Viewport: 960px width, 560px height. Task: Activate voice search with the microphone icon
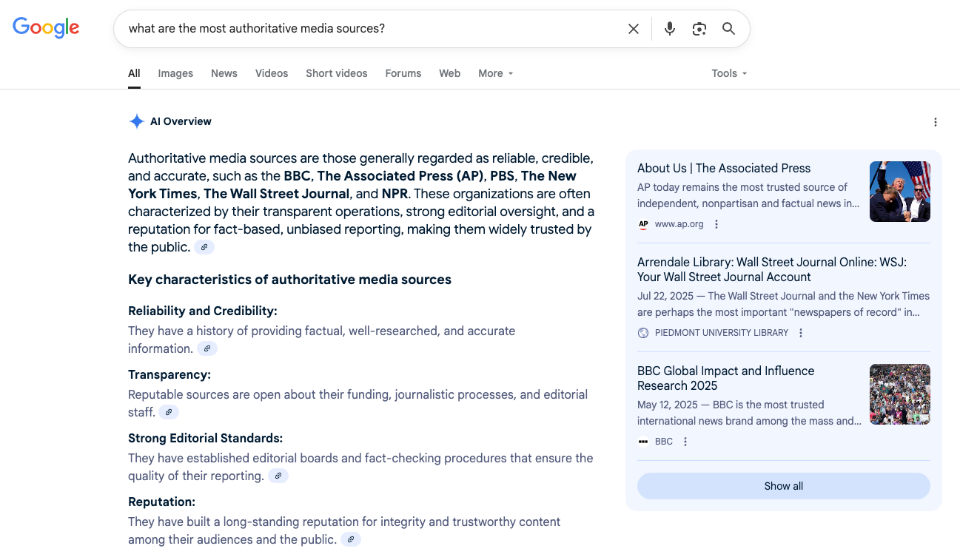pyautogui.click(x=669, y=28)
